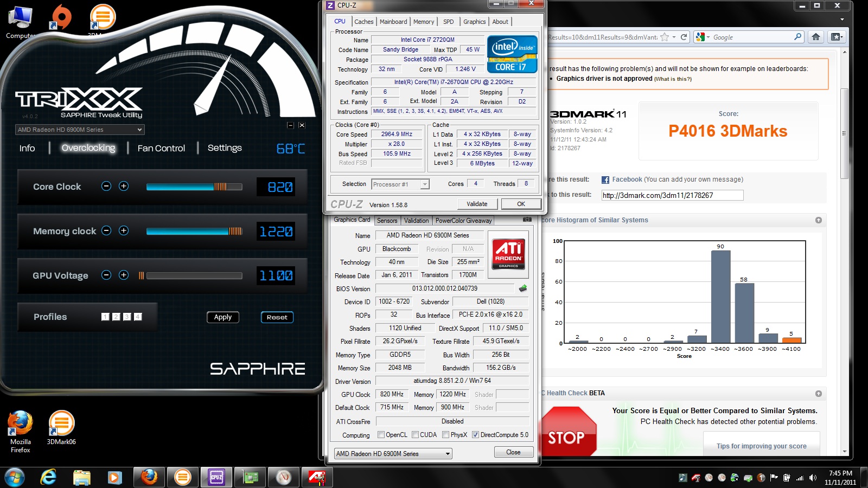The image size is (868, 488).
Task: Close TRIXX using its small X icon
Action: [x=302, y=125]
